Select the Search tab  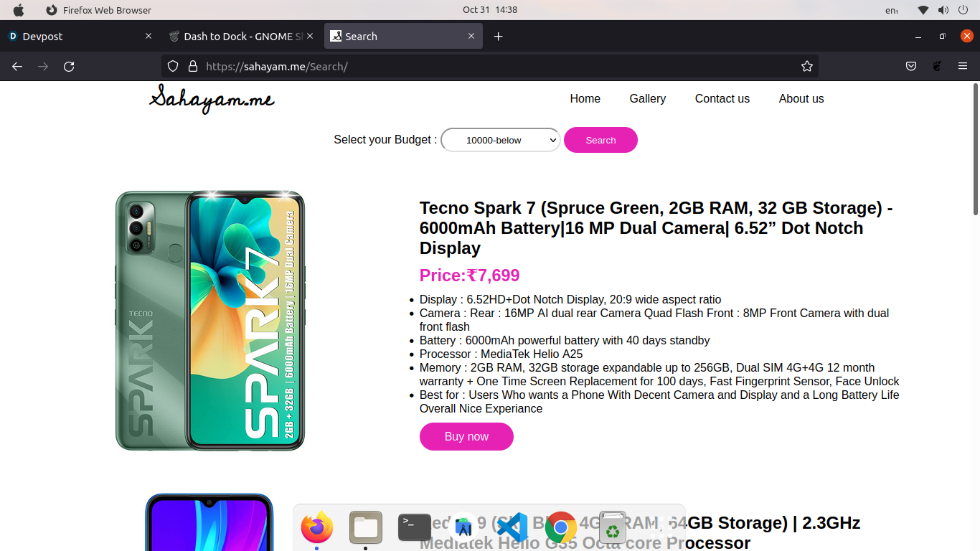click(403, 36)
